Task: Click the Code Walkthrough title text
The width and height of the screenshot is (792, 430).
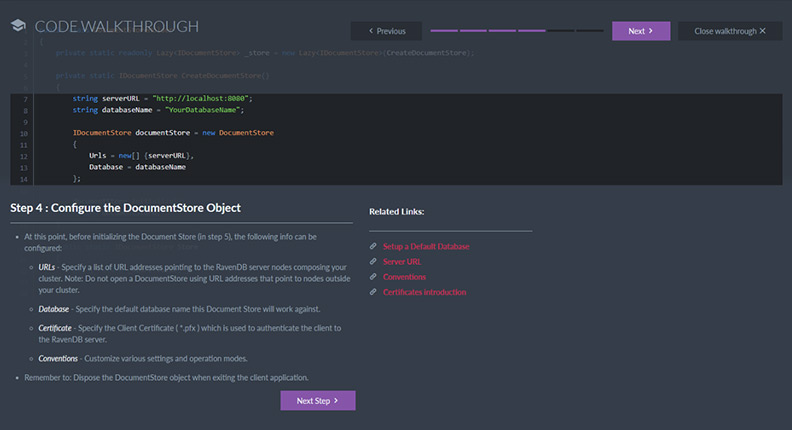Action: point(116,27)
